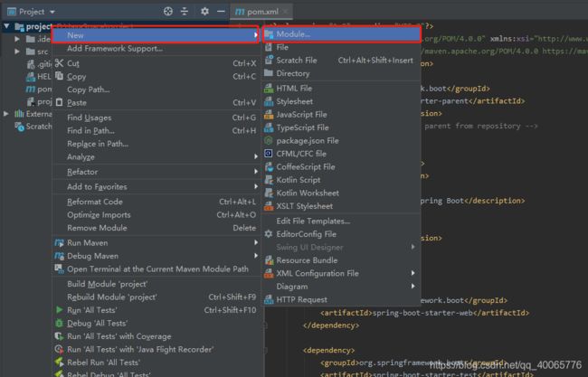This screenshot has height=377, width=588.
Task: Expand the Refactor submenu arrow
Action: click(256, 172)
